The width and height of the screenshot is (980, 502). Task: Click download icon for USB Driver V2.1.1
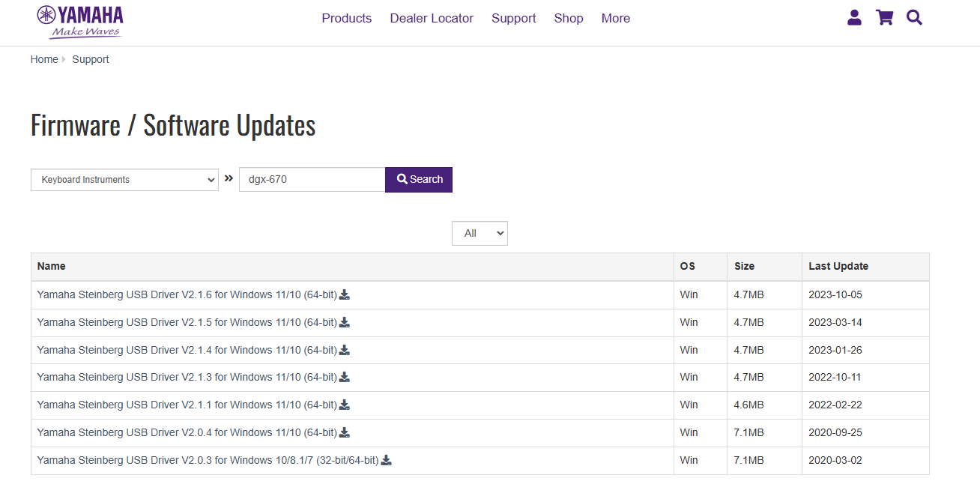pos(345,405)
